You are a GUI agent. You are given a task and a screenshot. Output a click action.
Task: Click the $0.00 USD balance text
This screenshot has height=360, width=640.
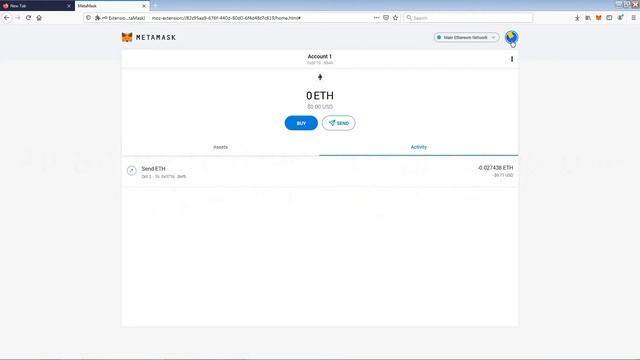coord(320,107)
